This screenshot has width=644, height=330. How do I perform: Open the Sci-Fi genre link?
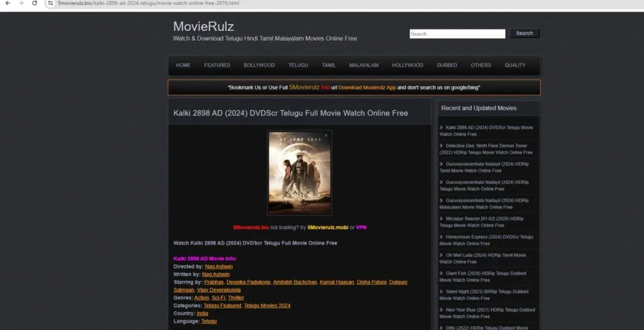click(x=218, y=298)
